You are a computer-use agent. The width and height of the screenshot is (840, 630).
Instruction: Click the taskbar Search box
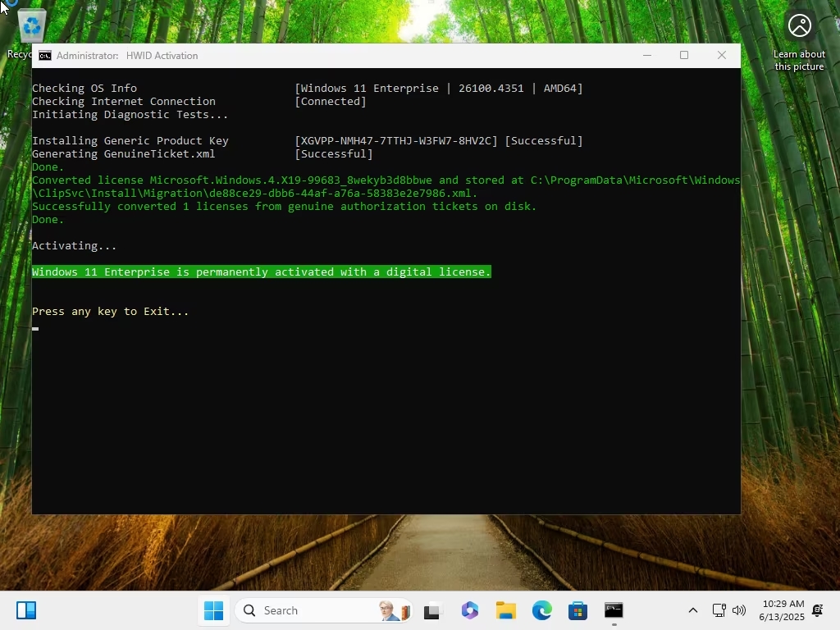323,610
